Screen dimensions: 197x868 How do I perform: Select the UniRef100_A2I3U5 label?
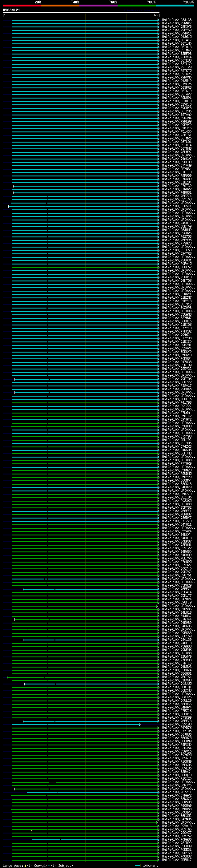pyautogui.click(x=177, y=443)
